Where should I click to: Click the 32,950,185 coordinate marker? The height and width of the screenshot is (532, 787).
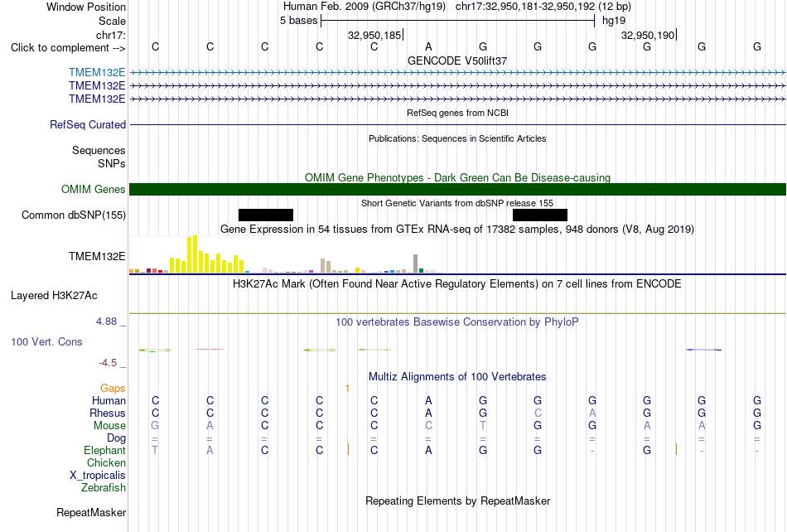(x=374, y=35)
